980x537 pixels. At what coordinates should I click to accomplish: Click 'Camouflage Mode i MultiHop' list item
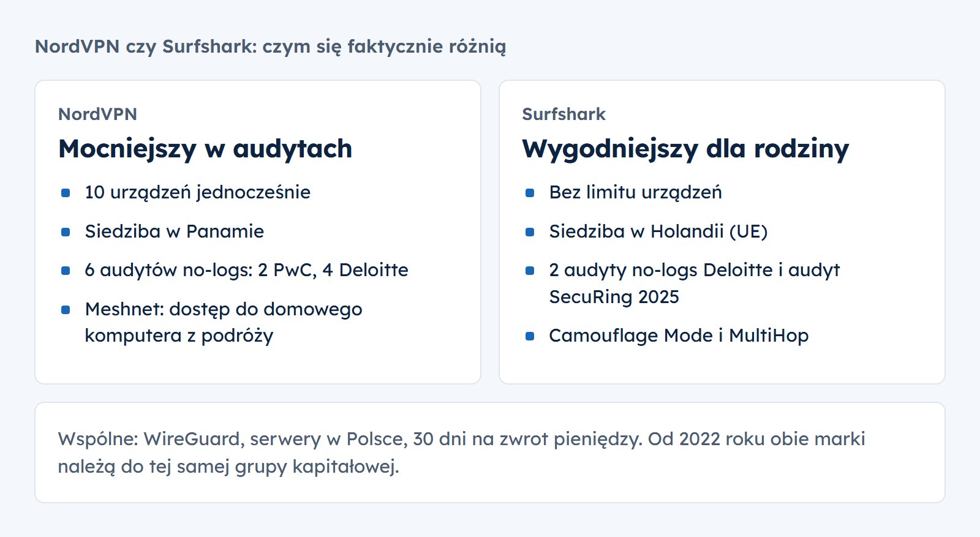[x=679, y=336]
